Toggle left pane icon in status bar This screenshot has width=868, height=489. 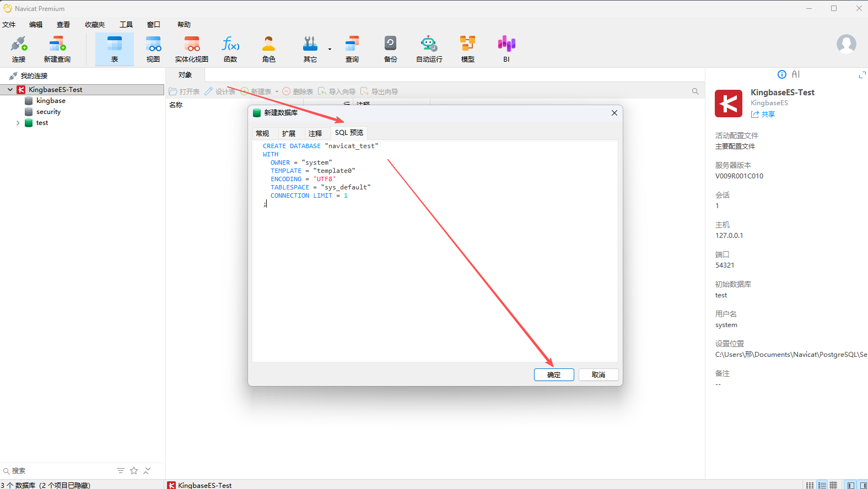click(x=851, y=485)
